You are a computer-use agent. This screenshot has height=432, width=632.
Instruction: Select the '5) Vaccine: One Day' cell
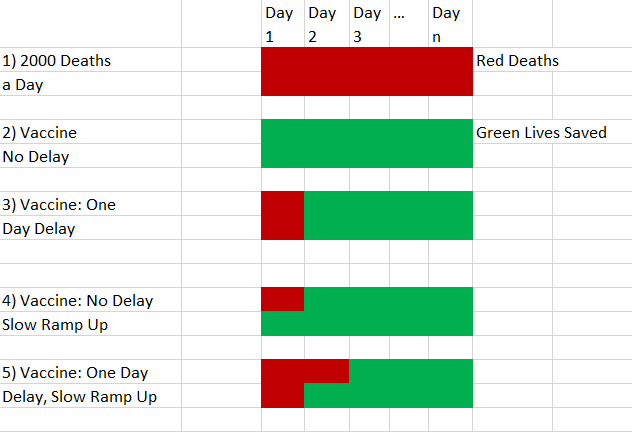point(91,372)
